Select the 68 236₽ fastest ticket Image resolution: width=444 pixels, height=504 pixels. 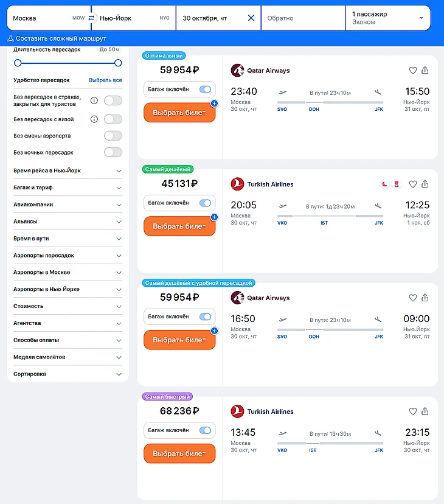click(x=179, y=453)
